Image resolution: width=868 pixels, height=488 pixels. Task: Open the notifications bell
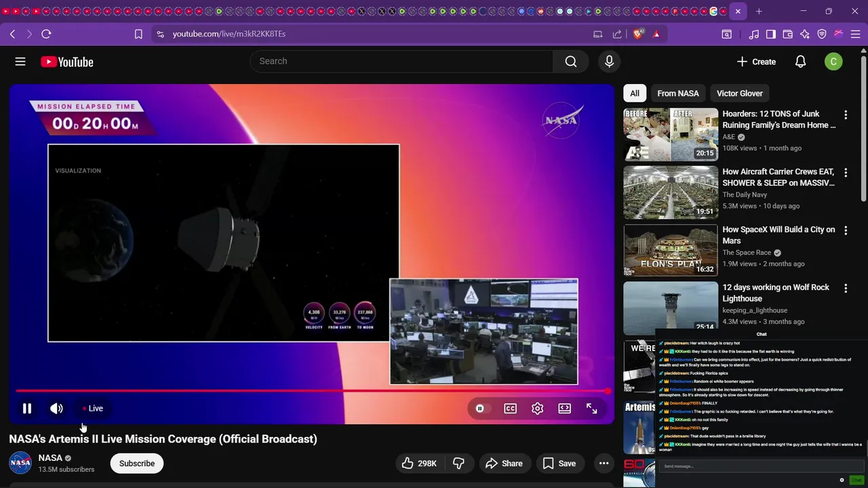[800, 62]
